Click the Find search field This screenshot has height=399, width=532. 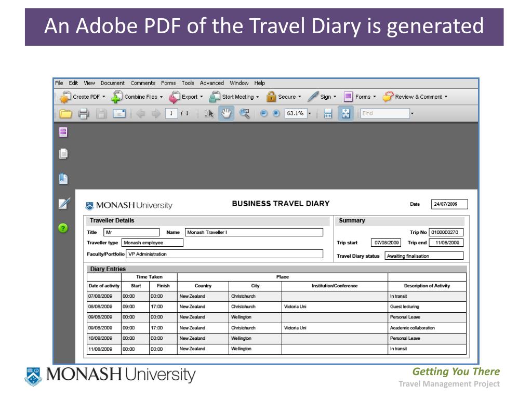pos(385,114)
